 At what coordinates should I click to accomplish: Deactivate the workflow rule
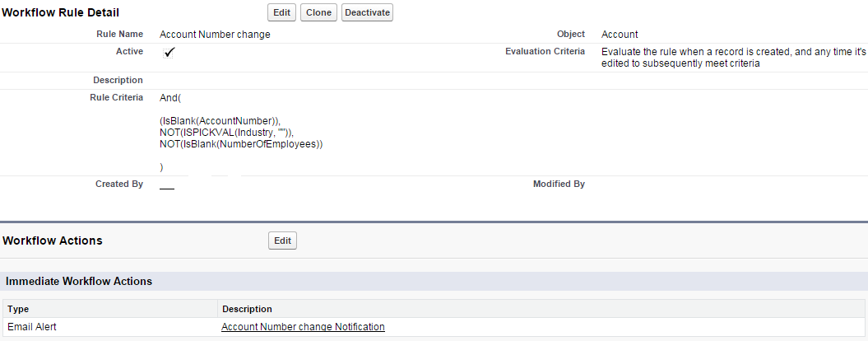367,12
